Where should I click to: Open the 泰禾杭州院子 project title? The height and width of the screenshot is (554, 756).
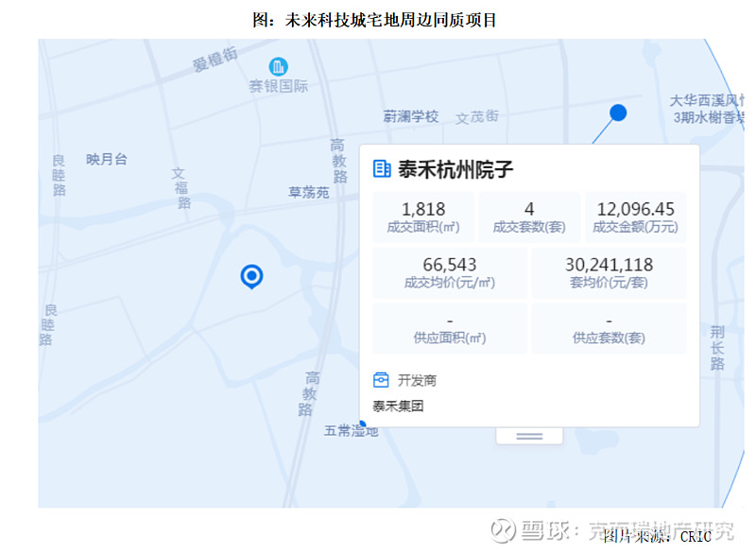point(455,169)
